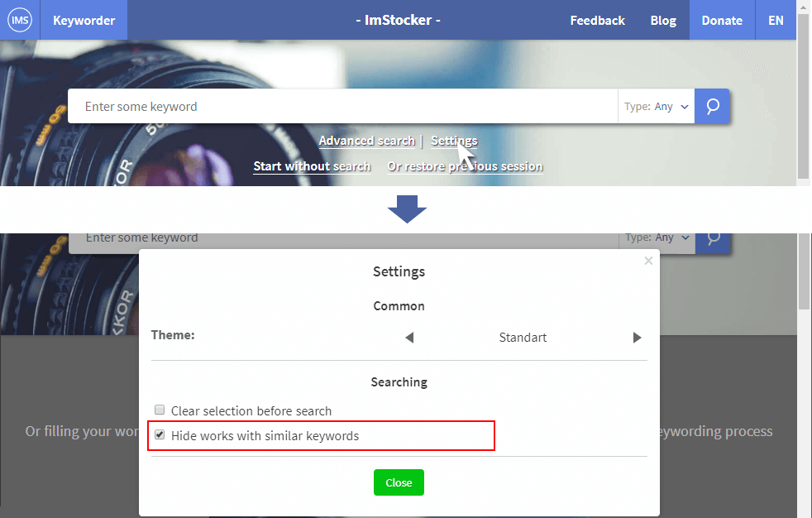Click the Common section heading
This screenshot has height=518, width=812.
399,306
